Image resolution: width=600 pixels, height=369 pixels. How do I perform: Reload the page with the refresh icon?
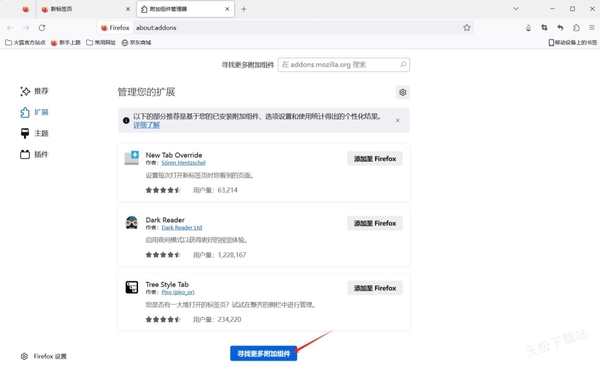42,28
